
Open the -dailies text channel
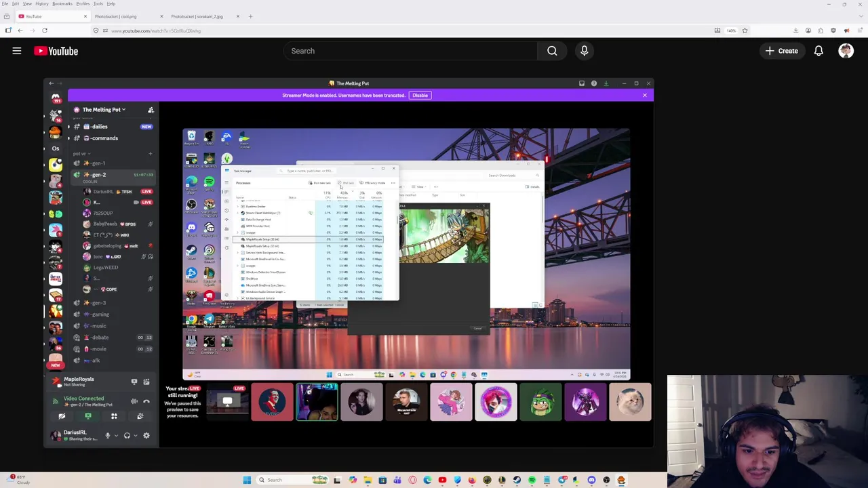[x=113, y=127]
